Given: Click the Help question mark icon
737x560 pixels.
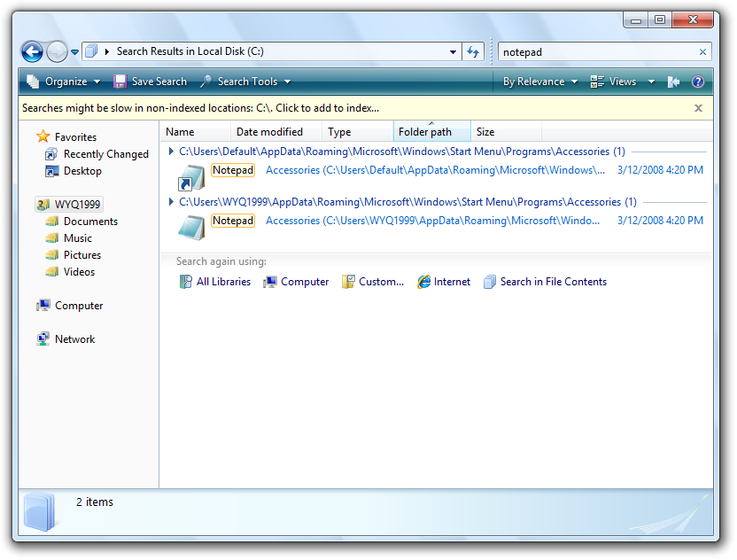Looking at the screenshot, I should [x=698, y=82].
